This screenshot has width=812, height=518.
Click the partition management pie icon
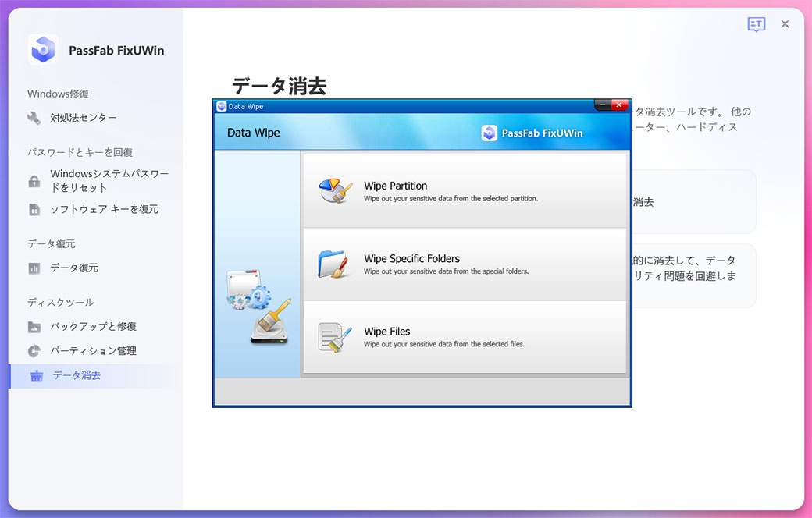34,351
